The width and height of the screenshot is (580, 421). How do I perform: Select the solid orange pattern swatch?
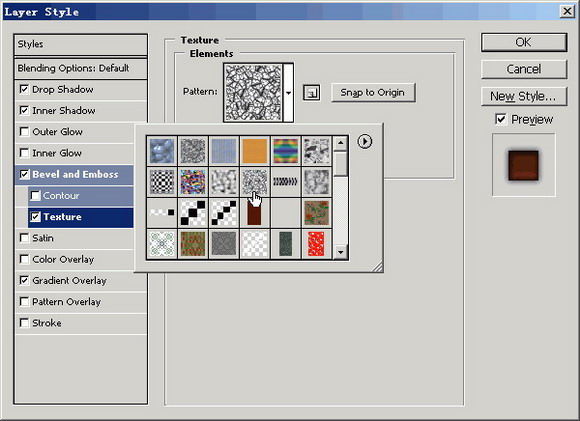(x=254, y=151)
